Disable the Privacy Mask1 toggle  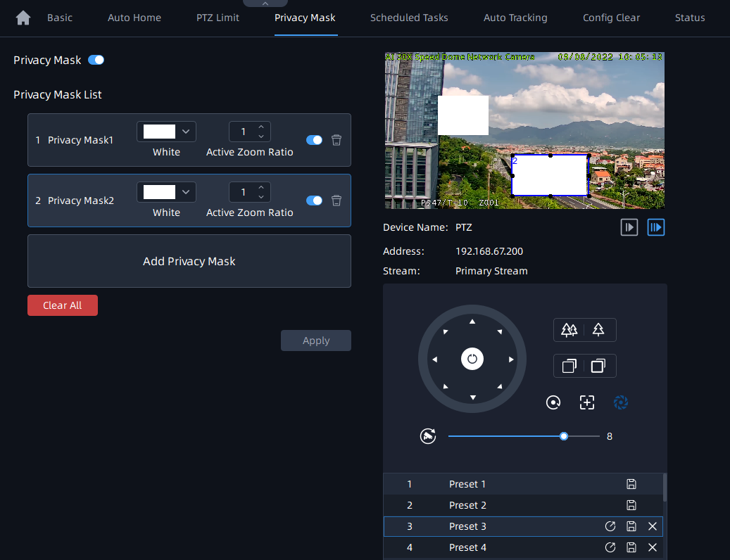click(x=314, y=140)
